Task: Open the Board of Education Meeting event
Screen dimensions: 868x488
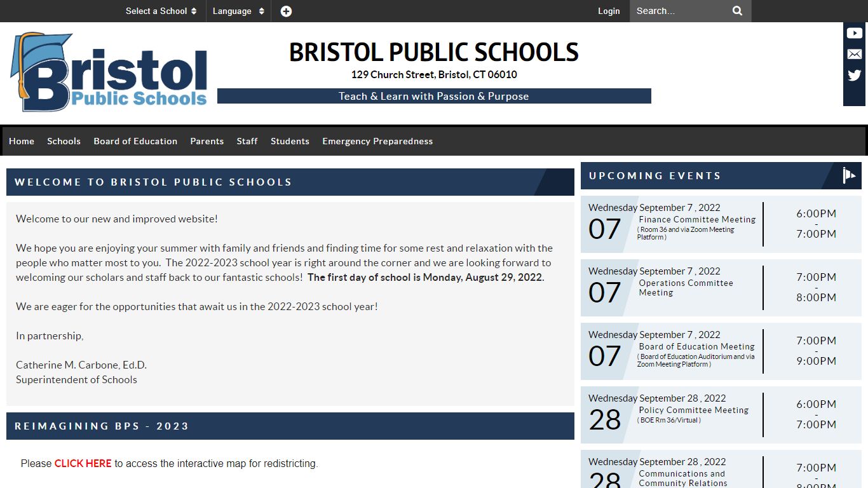Action: (696, 346)
